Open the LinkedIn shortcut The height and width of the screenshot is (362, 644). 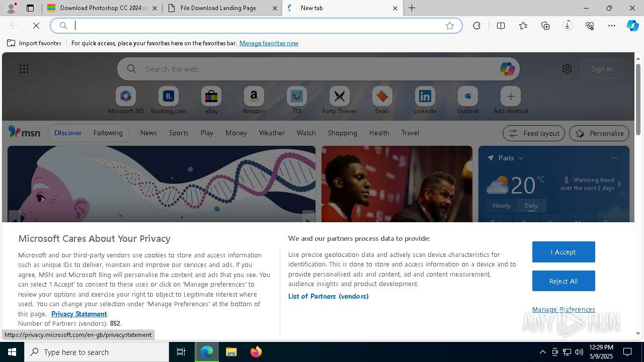coord(425,101)
